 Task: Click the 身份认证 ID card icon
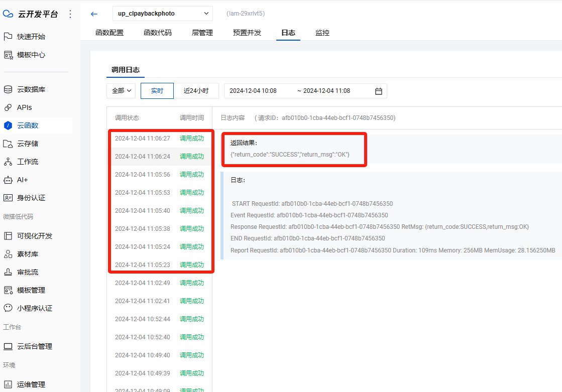pos(8,198)
